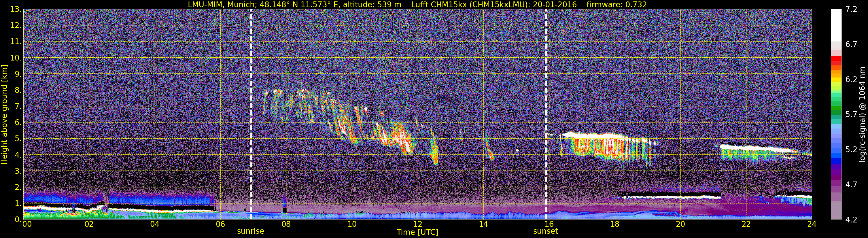Click the sunset label under the time axis
This screenshot has width=868, height=238.
pos(546,231)
